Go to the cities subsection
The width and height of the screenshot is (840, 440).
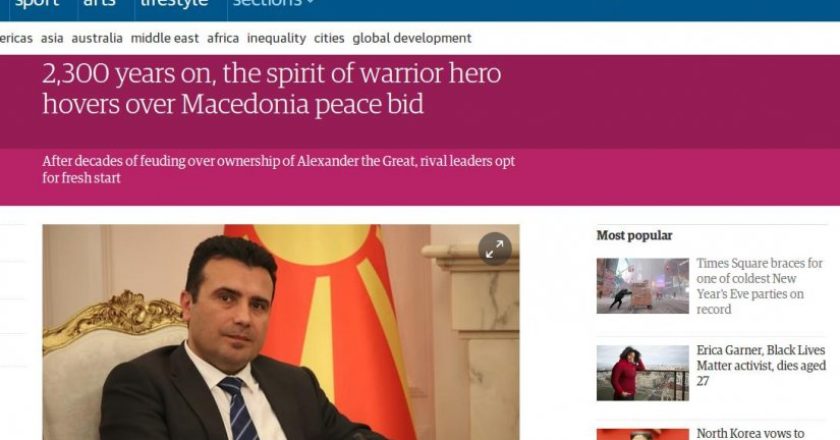[329, 38]
